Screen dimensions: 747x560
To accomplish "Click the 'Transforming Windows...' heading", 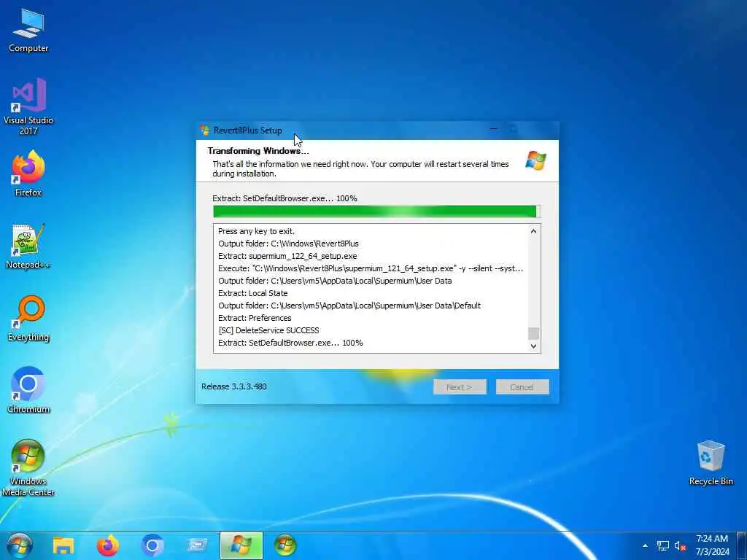I will pos(258,150).
